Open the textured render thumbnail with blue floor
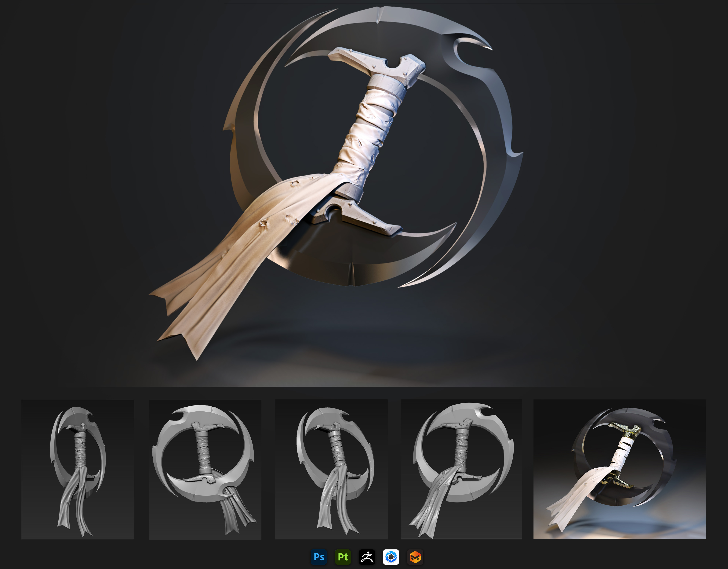 coord(619,469)
